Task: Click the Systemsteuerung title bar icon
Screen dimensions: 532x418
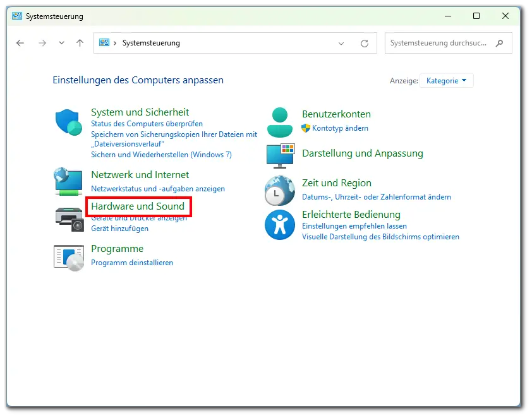Action: tap(17, 16)
